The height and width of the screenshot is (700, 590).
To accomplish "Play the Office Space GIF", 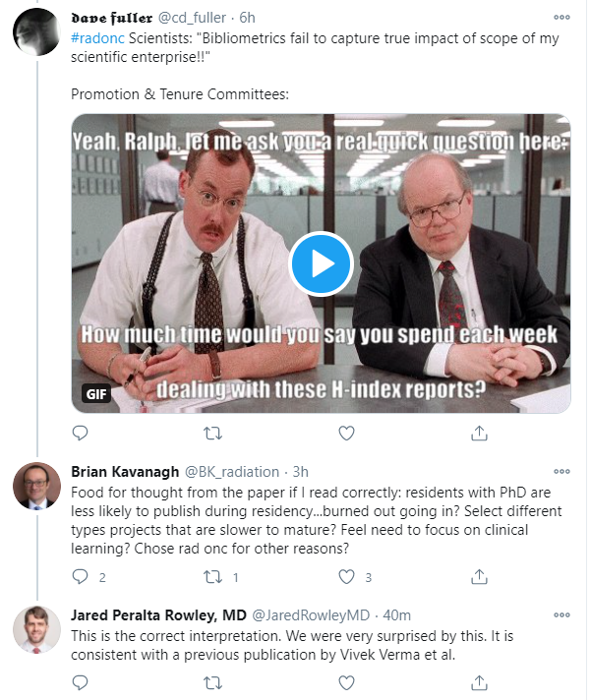I will pyautogui.click(x=321, y=263).
